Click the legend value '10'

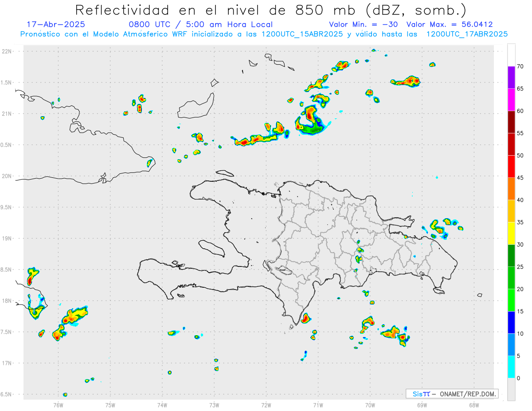tap(520, 334)
